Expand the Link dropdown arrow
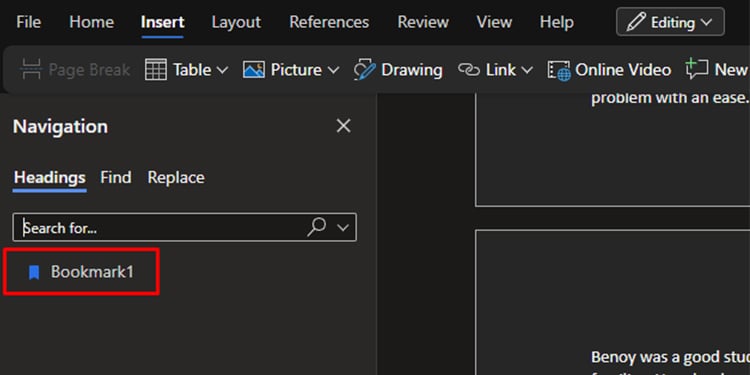This screenshot has height=375, width=750. 527,70
